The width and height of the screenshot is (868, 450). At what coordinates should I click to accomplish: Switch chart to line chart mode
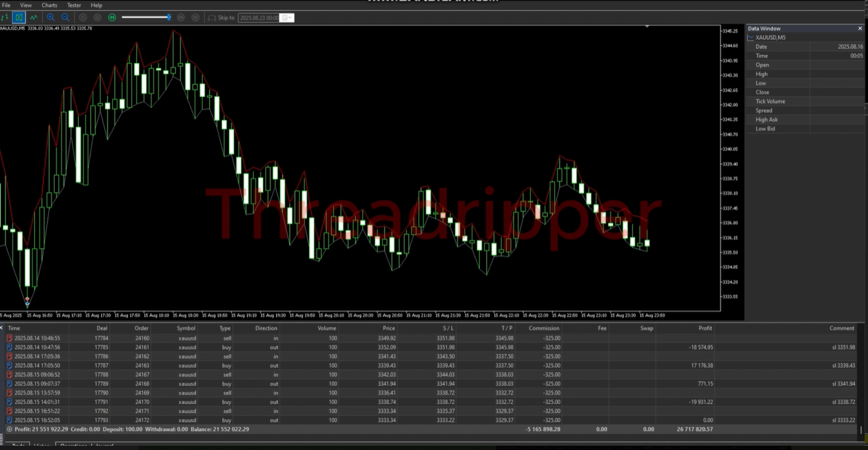(34, 18)
